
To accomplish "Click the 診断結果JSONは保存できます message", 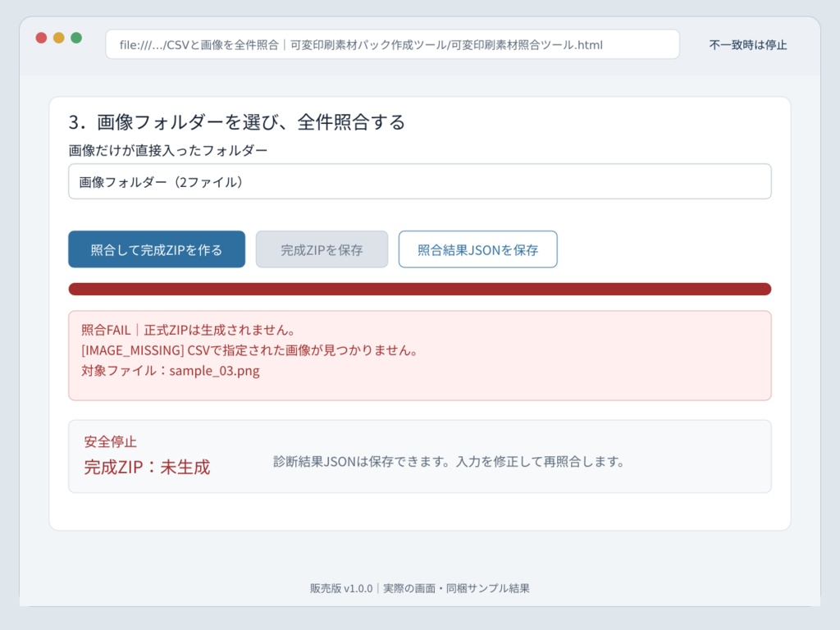I will click(x=449, y=462).
